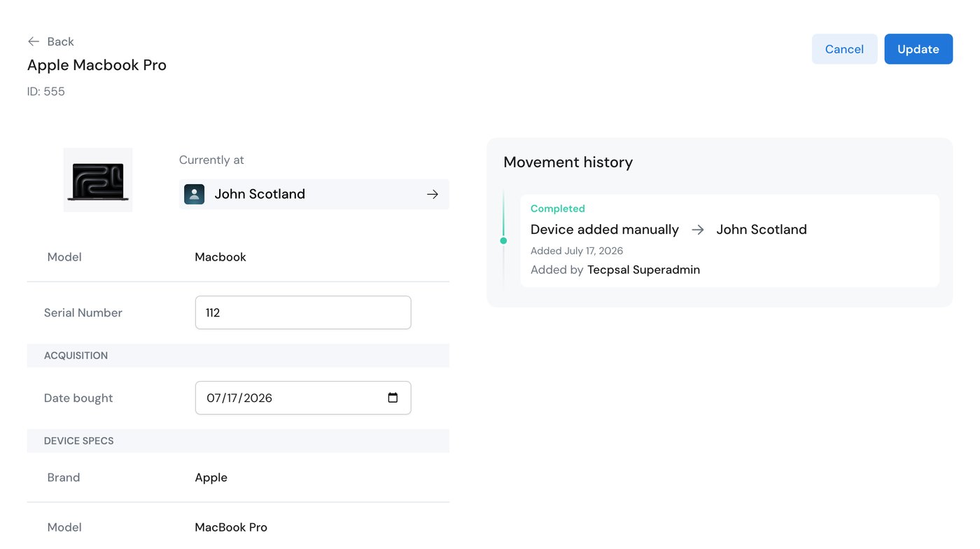Go back using the Back link
This screenshot has width=980, height=549.
pyautogui.click(x=50, y=42)
